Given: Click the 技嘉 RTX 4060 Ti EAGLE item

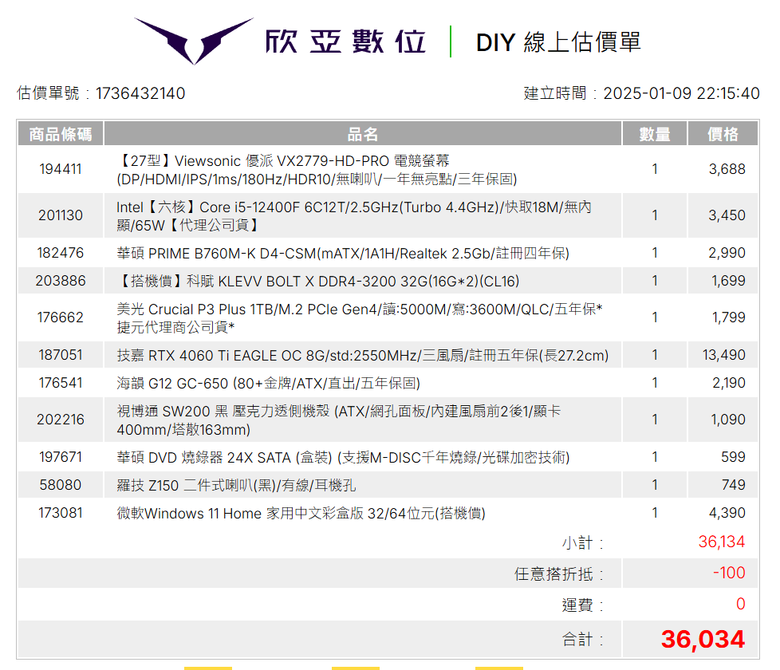Looking at the screenshot, I should tap(363, 356).
